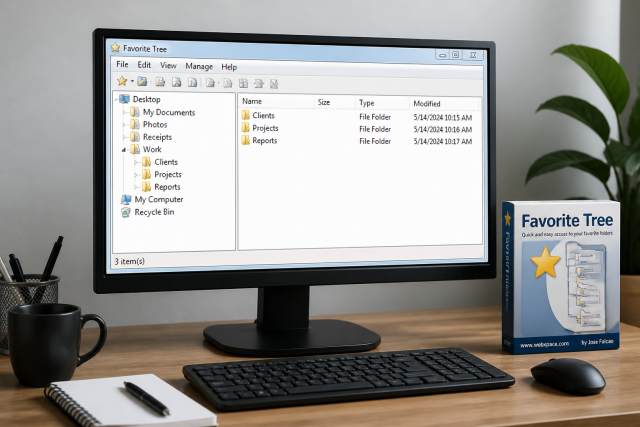Select the Desktop node in the tree

(x=147, y=99)
